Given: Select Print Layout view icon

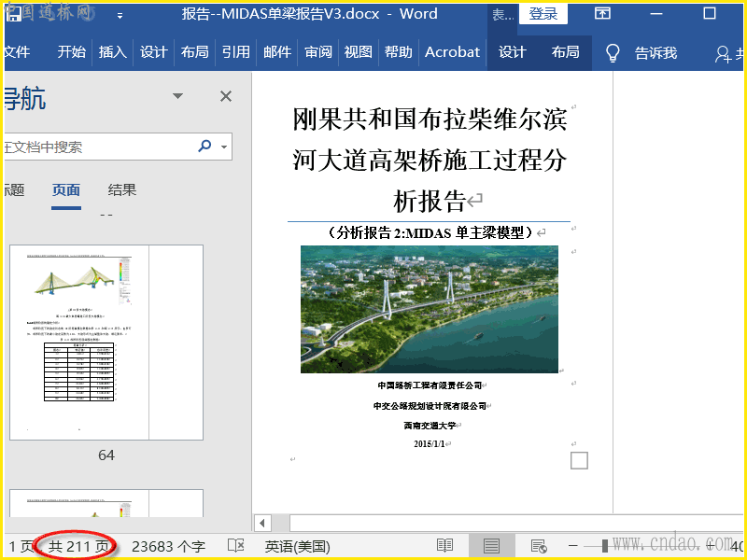Looking at the screenshot, I should pyautogui.click(x=492, y=546).
